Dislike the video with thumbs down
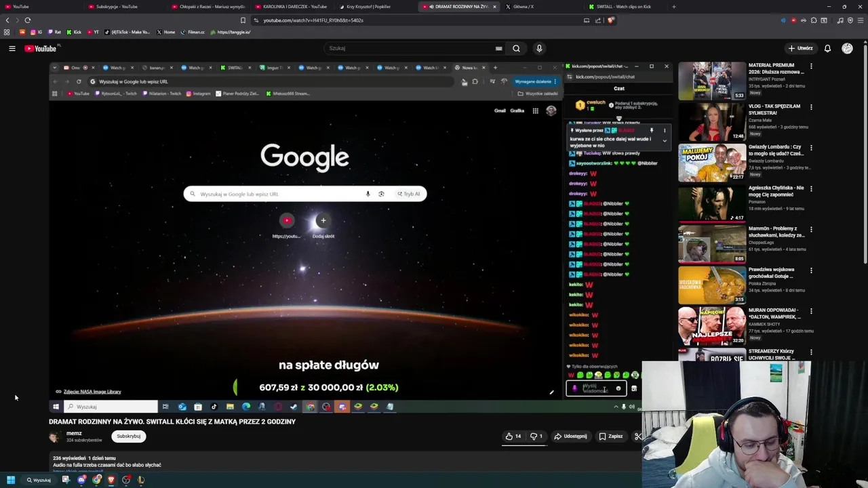 536,436
